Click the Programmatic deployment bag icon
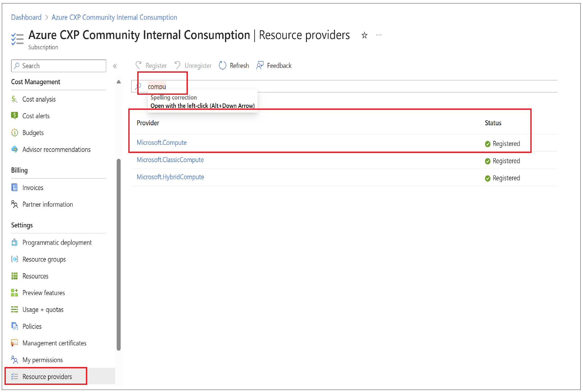 pos(14,242)
